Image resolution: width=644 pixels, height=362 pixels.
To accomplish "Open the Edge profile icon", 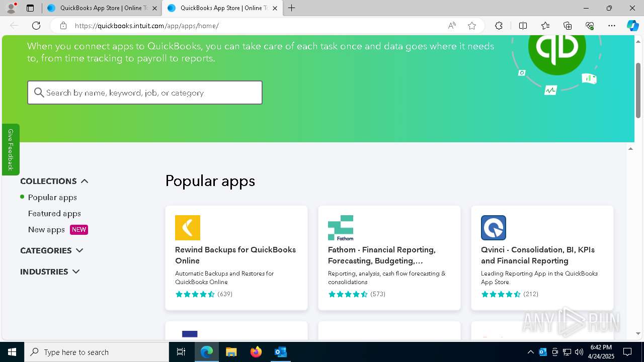I will point(11,8).
